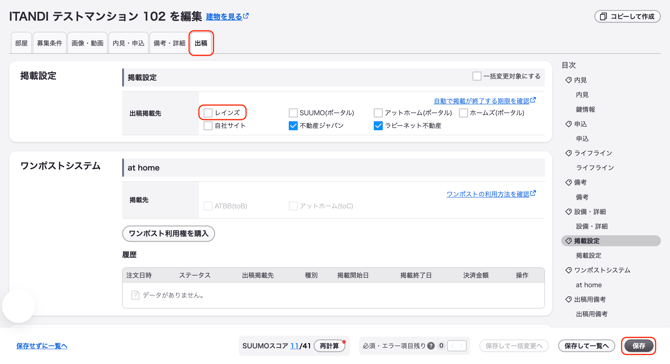Click the tag icon on highlighted 掲載設定 entry
The image size is (670, 364).
click(568, 241)
